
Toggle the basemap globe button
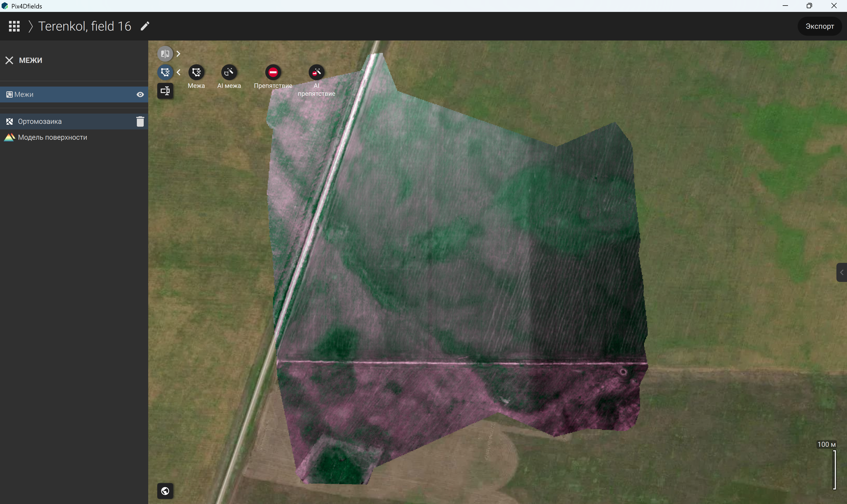click(165, 491)
